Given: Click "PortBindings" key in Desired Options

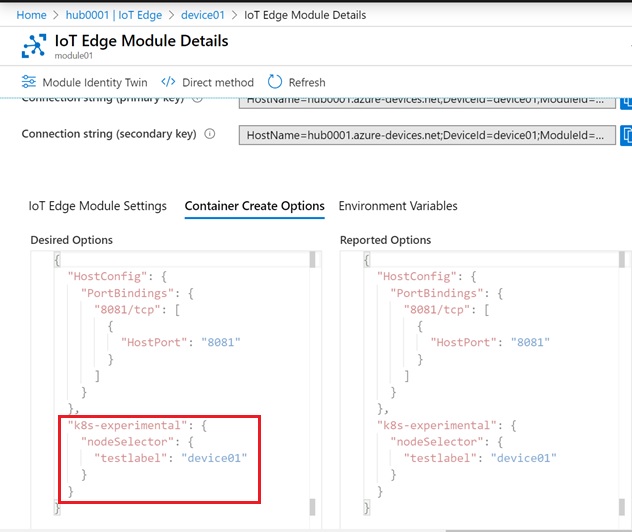Looking at the screenshot, I should (127, 293).
